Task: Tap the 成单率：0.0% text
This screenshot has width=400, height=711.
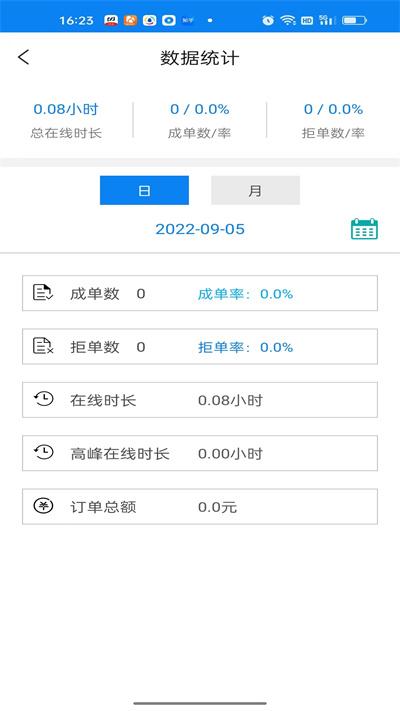Action: pyautogui.click(x=245, y=294)
